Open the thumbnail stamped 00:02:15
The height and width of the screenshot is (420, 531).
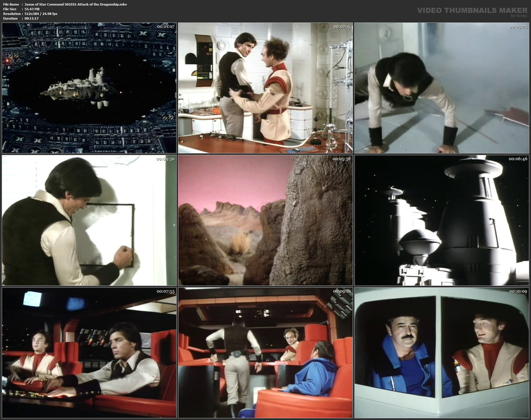[266, 88]
